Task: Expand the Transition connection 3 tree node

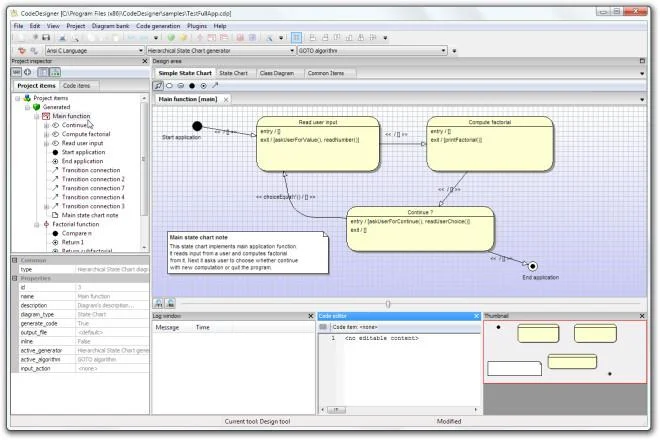Action: click(x=46, y=206)
